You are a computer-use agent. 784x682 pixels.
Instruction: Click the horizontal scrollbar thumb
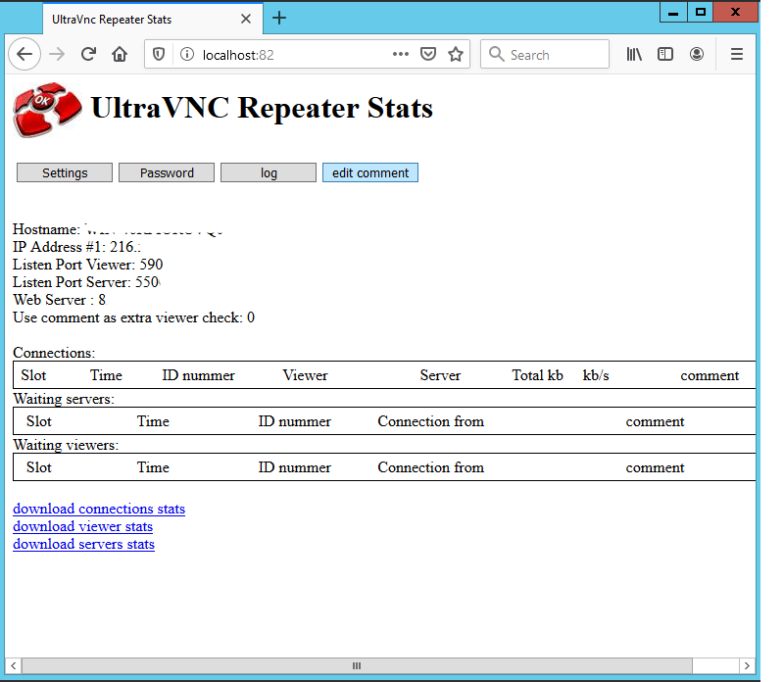357,666
